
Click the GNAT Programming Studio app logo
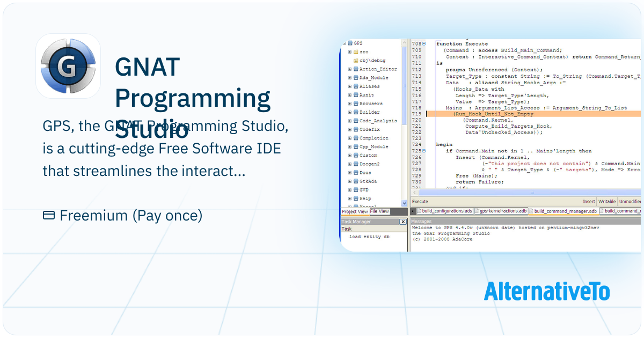click(68, 66)
